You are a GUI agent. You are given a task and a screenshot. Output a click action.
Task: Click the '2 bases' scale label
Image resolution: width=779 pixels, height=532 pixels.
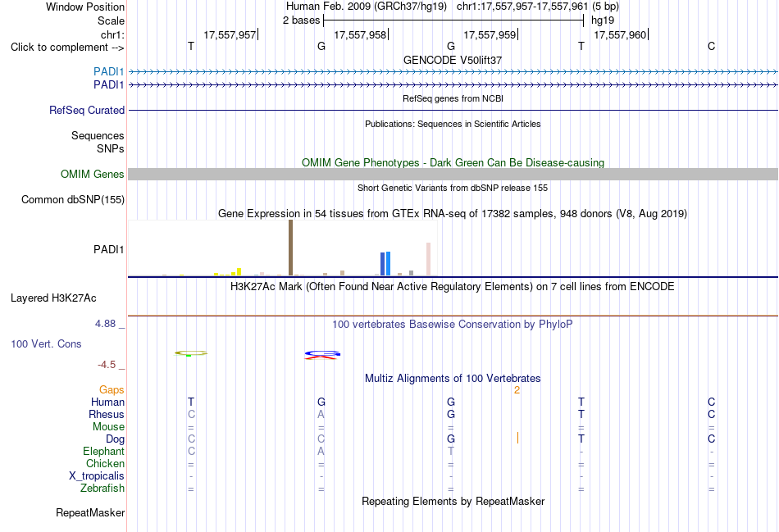[301, 20]
